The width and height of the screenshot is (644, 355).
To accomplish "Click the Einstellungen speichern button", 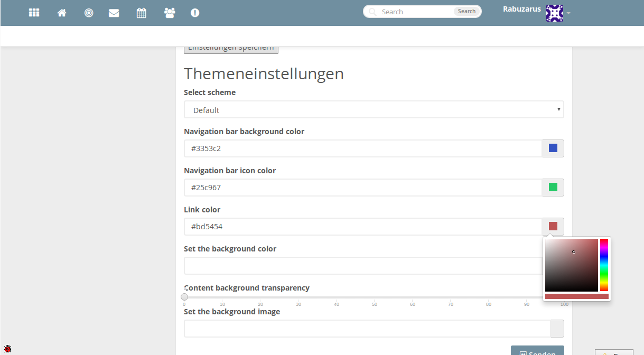I will point(231,49).
